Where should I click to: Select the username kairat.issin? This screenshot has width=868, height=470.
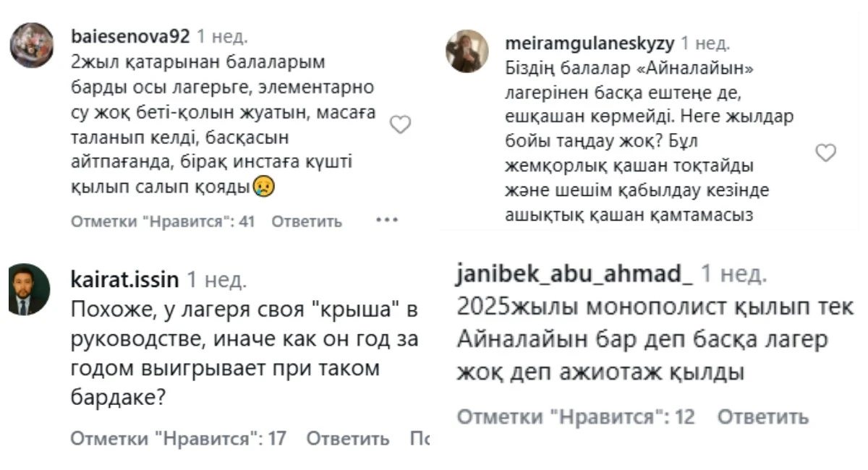pos(124,278)
